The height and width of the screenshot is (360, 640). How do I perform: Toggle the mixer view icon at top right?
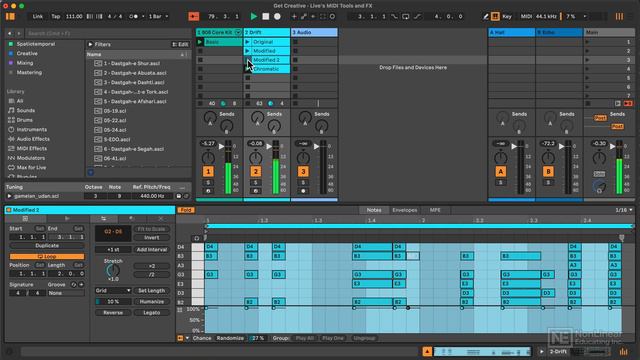pyautogui.click(x=619, y=16)
